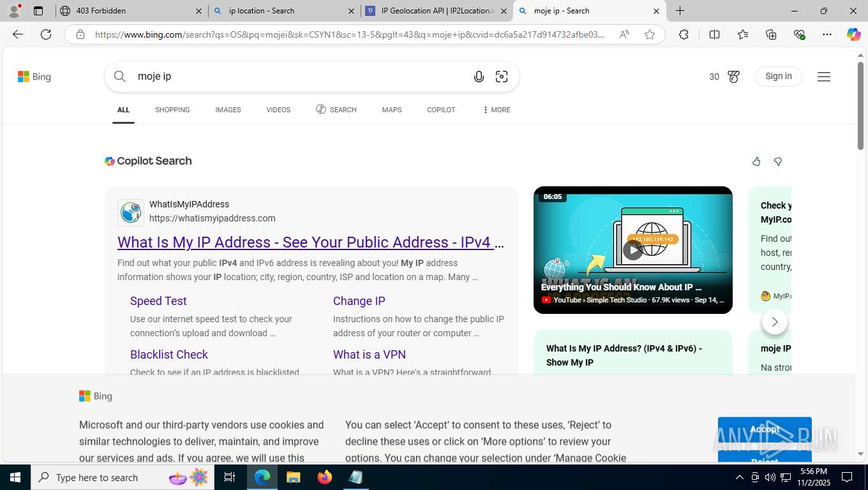Viewport: 868px width, 490px height.
Task: Select the COPILOT search filter
Action: 441,110
